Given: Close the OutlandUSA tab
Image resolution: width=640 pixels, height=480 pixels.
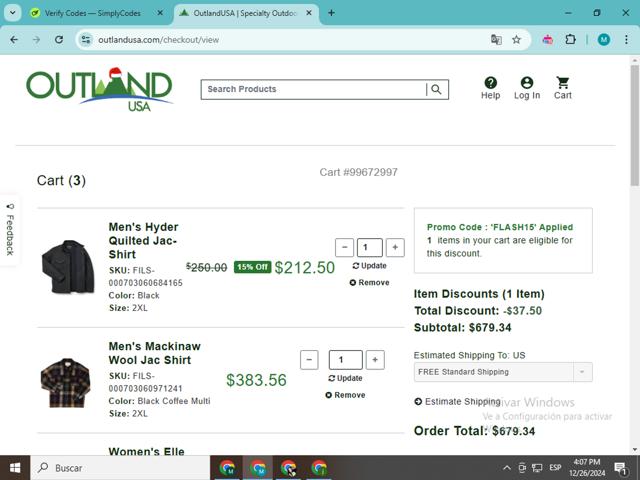Looking at the screenshot, I should tap(309, 13).
